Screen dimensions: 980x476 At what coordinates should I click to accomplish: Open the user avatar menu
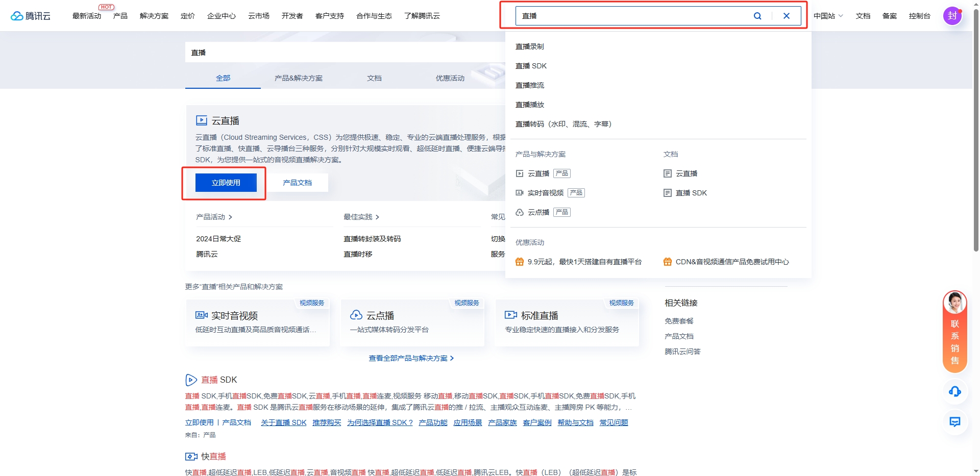[952, 16]
